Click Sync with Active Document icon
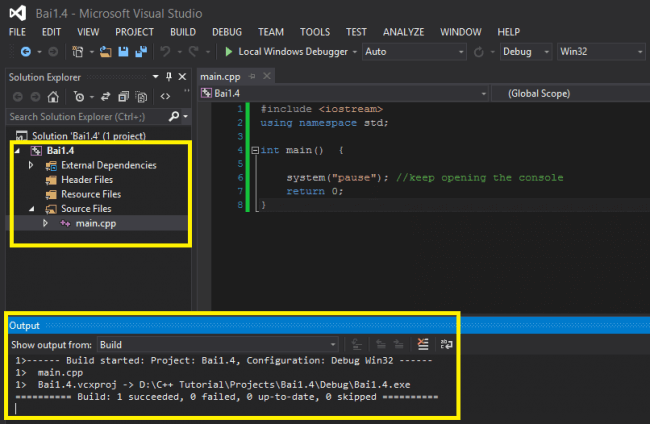 [x=105, y=97]
